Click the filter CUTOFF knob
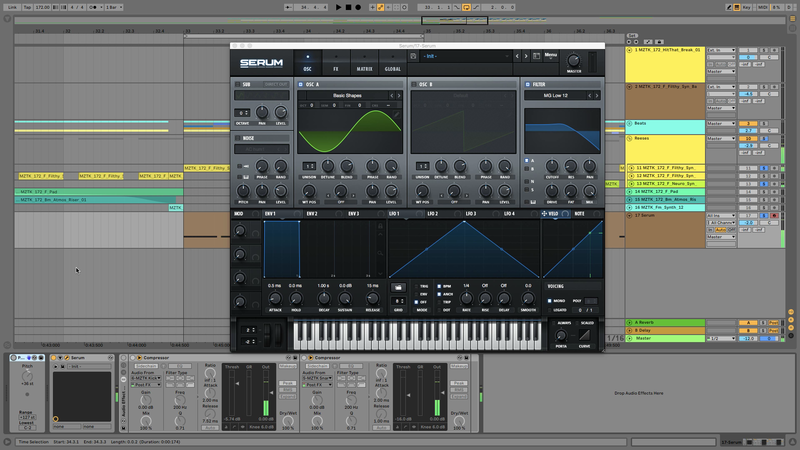 click(x=552, y=165)
